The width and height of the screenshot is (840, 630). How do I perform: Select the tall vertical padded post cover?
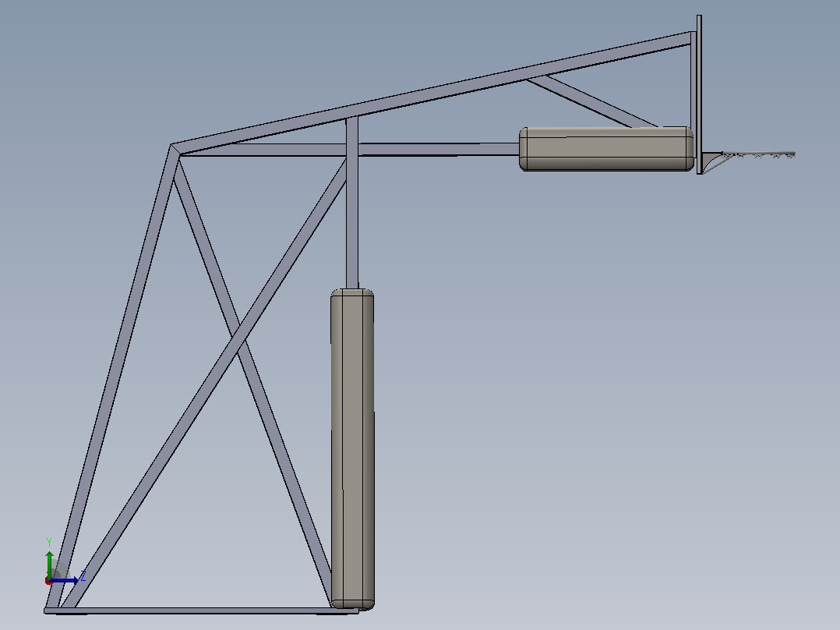pyautogui.click(x=352, y=449)
